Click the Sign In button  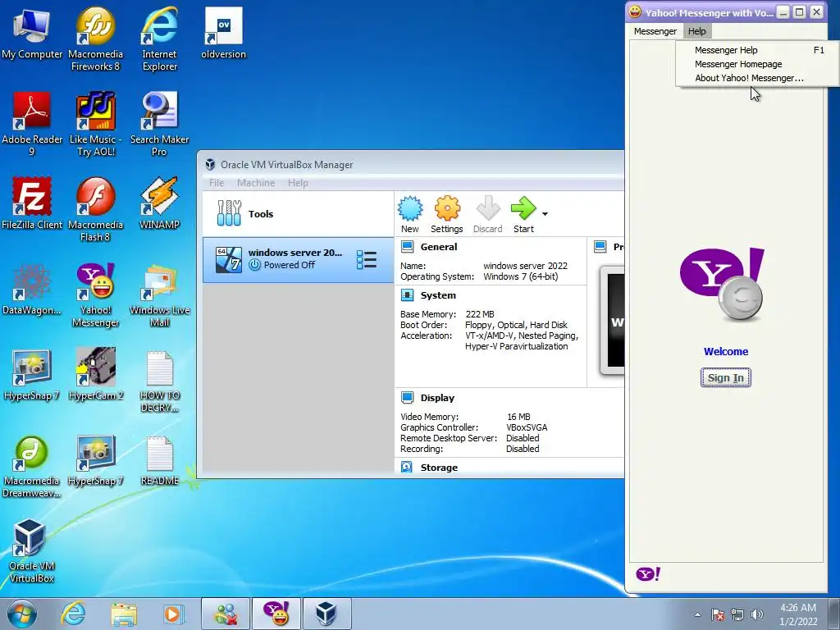(x=726, y=377)
